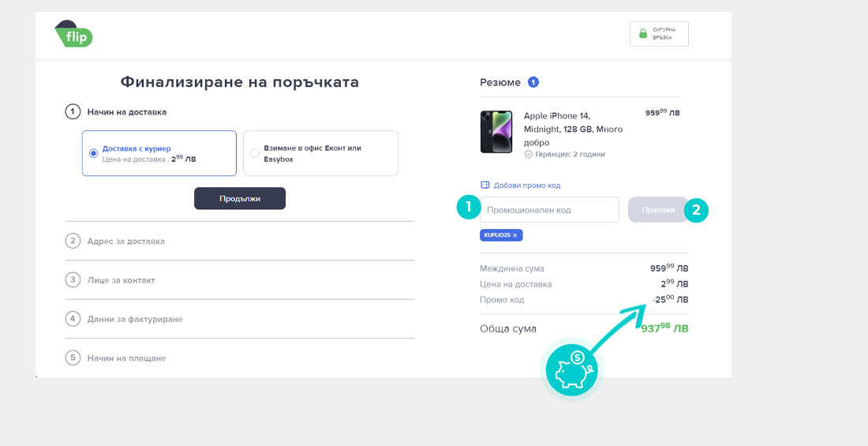Screen dimensions: 868x446
Task: Click the promo code ticket icon
Action: tap(485, 186)
